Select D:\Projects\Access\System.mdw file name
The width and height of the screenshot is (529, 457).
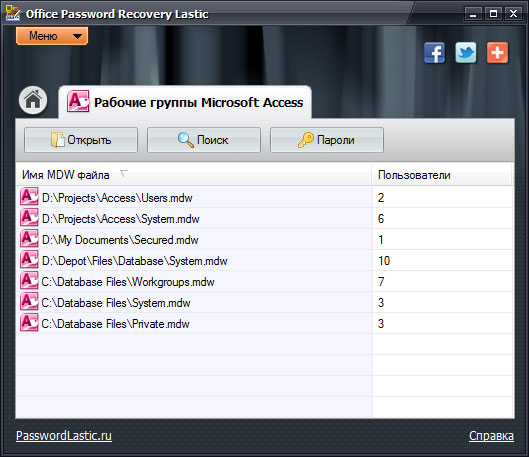coord(121,219)
